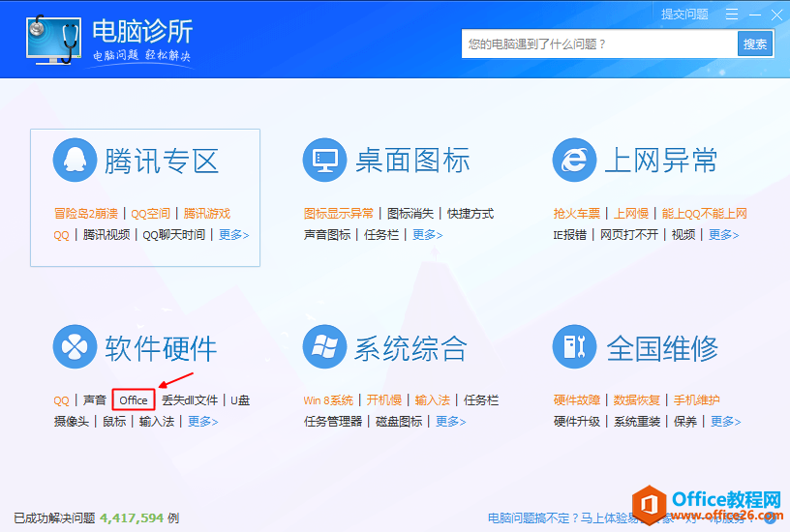Select QQ聊天时间 link
The width and height of the screenshot is (790, 532).
(x=174, y=234)
